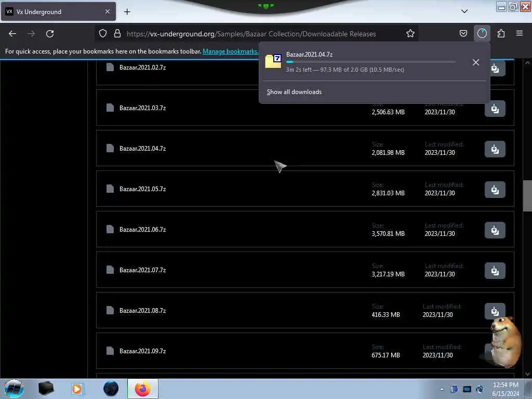The width and height of the screenshot is (532, 399).
Task: Open the extensions puzzle icon
Action: [x=501, y=34]
